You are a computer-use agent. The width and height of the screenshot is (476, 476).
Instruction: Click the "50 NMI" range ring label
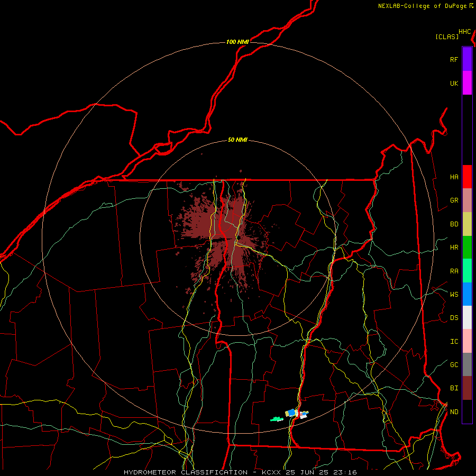pos(237,140)
